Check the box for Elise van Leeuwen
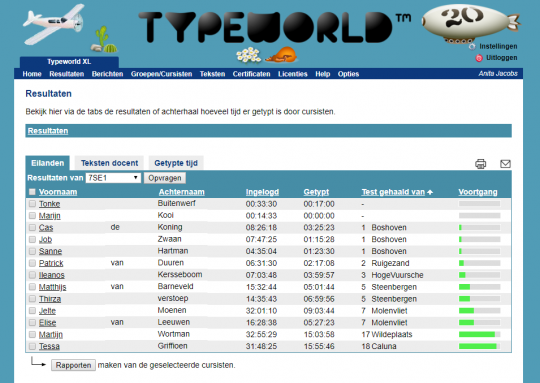 [x=32, y=323]
